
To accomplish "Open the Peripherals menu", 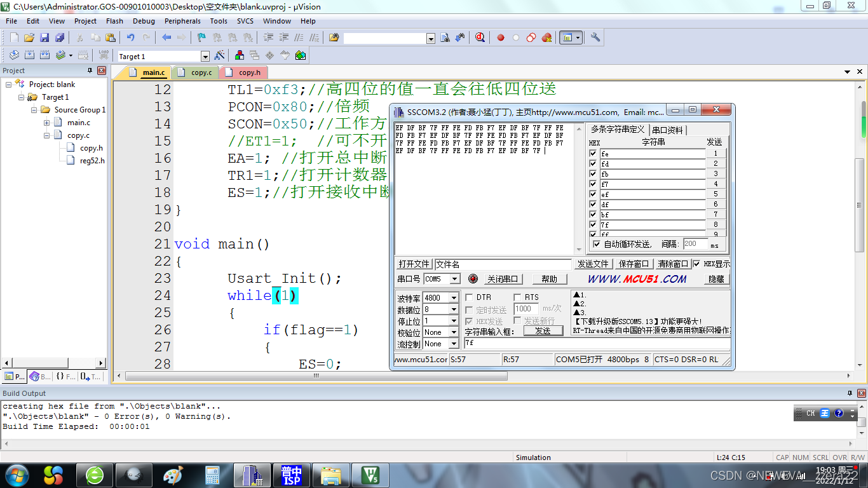I will [182, 21].
